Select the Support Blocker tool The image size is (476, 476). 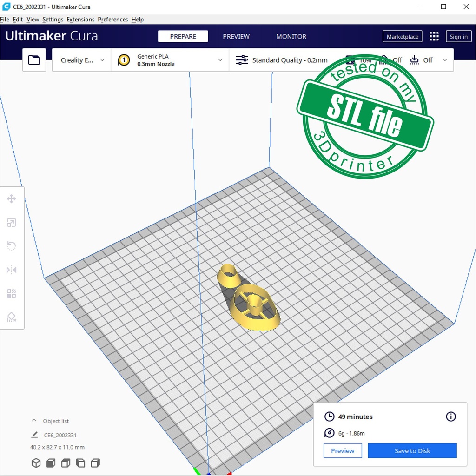click(12, 317)
